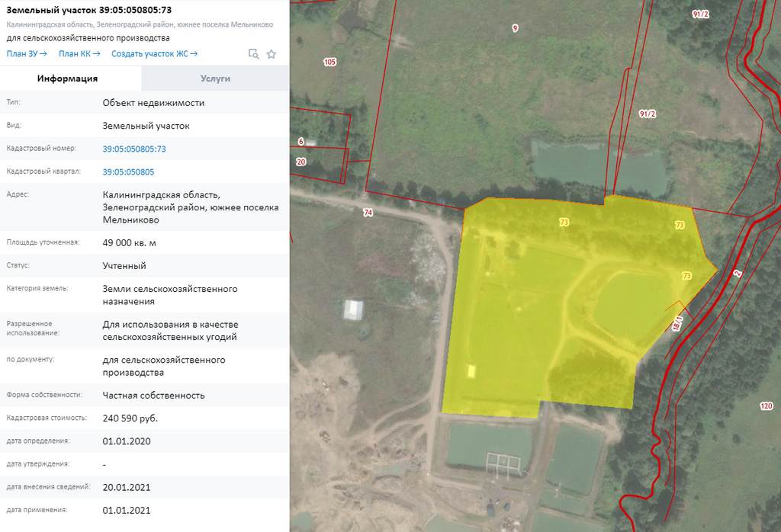Open cadastral quarter link 39:05:050805
781x532 pixels.
click(x=128, y=171)
